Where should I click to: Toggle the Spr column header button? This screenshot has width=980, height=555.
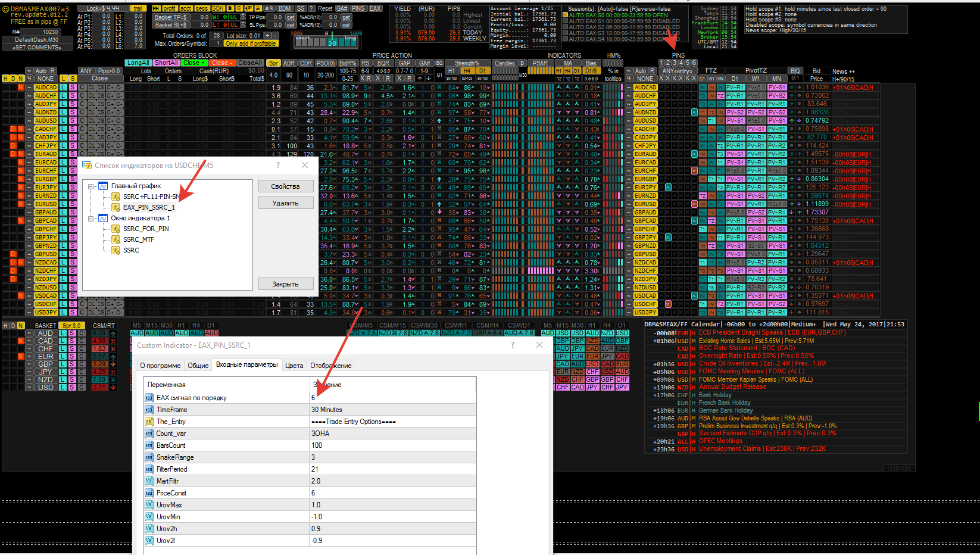(x=273, y=63)
